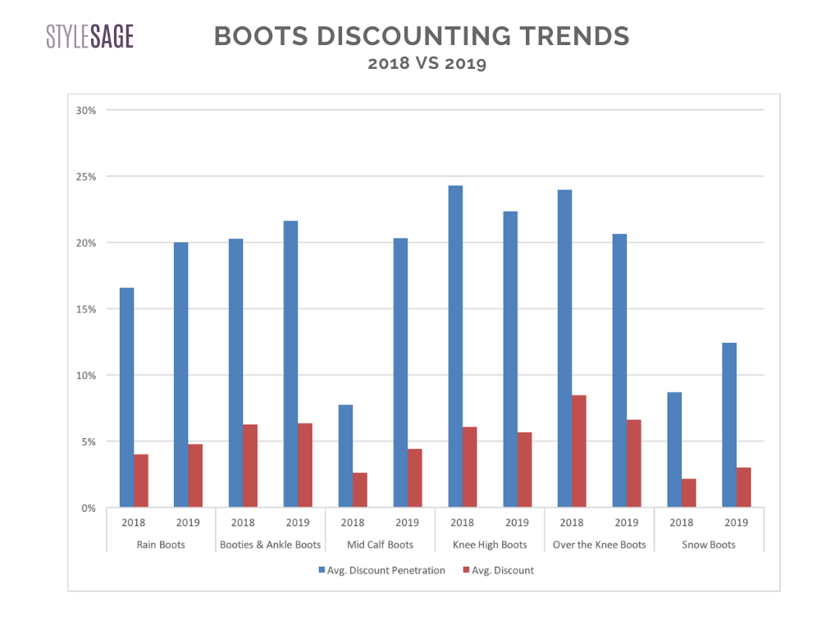Click the Boots Discounting Trends title
The width and height of the screenshot is (840, 630).
click(422, 36)
